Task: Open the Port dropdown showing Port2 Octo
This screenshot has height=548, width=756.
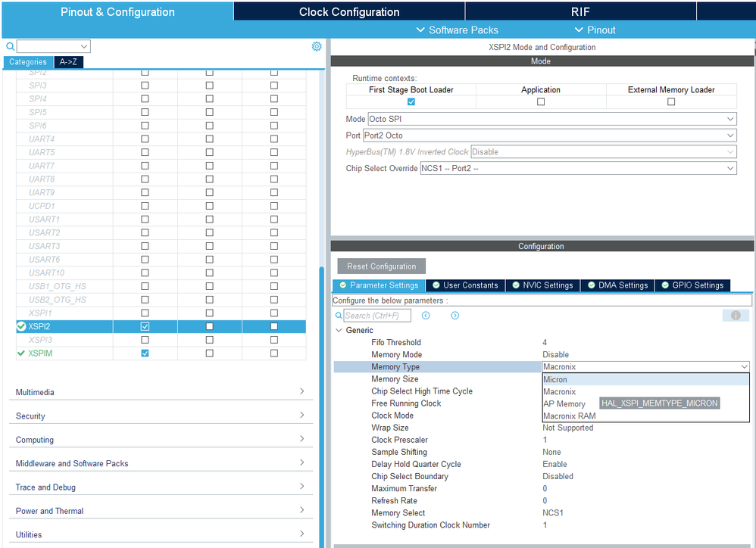Action: (550, 135)
